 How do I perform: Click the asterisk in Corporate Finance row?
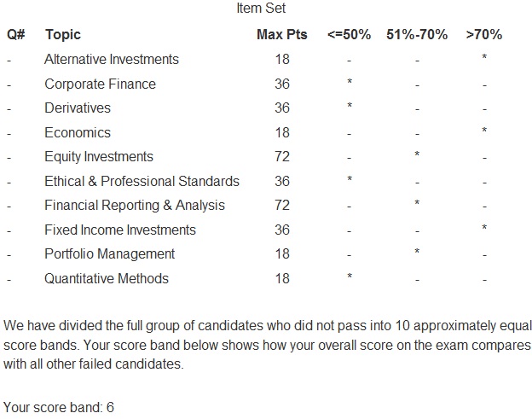point(350,82)
